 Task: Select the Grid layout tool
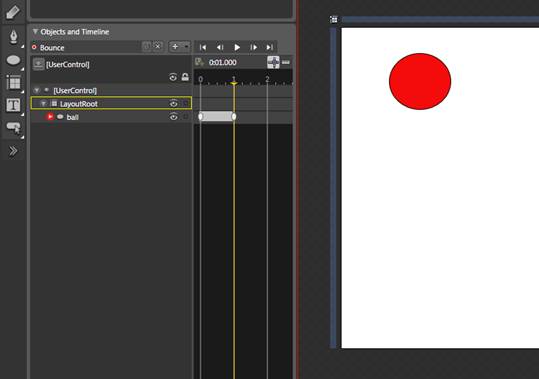pos(13,83)
